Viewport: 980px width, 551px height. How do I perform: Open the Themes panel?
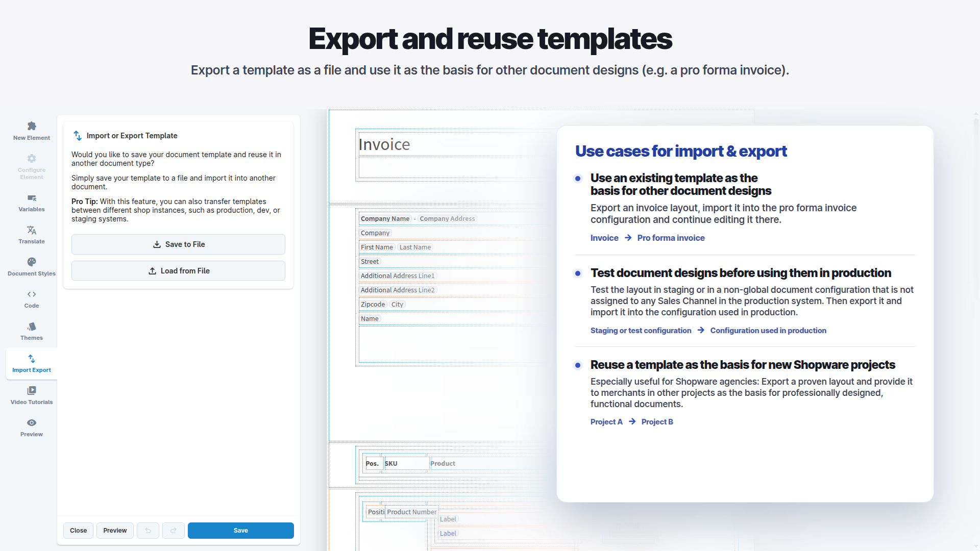click(32, 331)
